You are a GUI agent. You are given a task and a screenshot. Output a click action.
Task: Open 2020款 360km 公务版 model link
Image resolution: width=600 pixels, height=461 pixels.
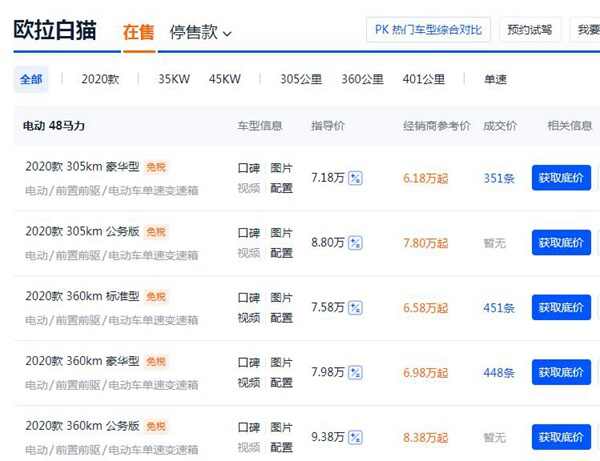point(82,426)
